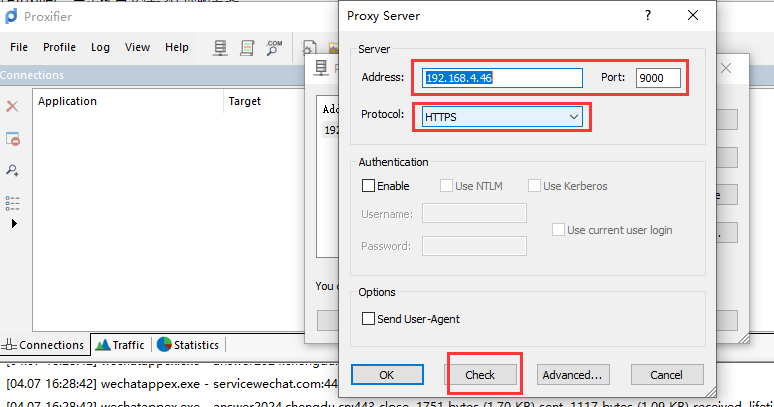Open the Help menu
This screenshot has height=407, width=774.
177,47
